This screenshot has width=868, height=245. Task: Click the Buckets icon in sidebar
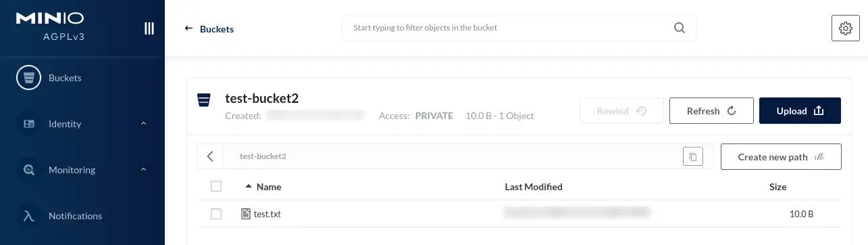[x=29, y=78]
